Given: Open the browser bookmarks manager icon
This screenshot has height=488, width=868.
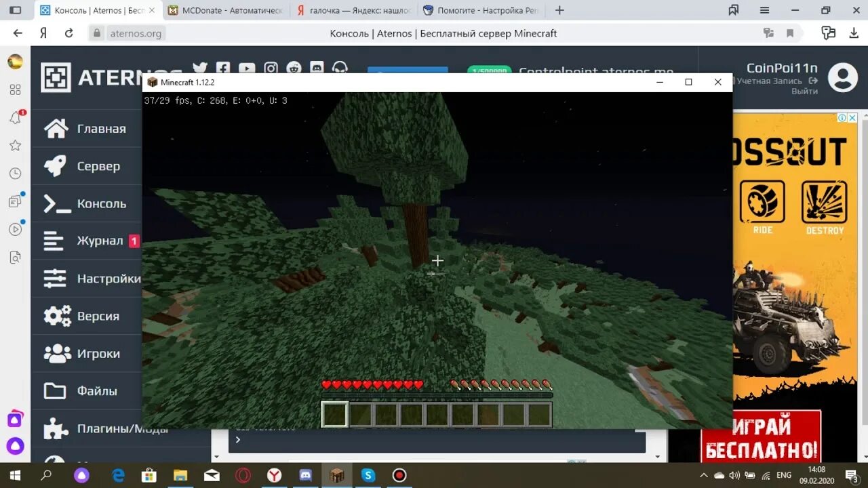Looking at the screenshot, I should [x=733, y=10].
